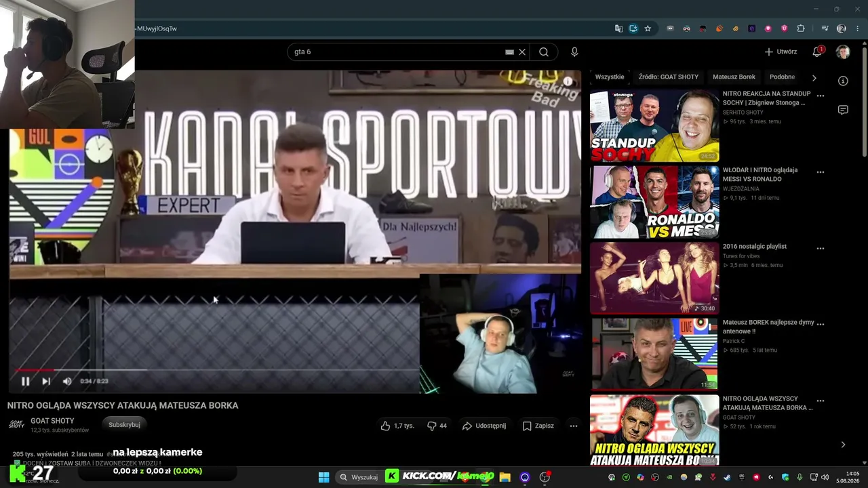Click the install app icon in address bar
868x488 pixels.
tap(633, 28)
